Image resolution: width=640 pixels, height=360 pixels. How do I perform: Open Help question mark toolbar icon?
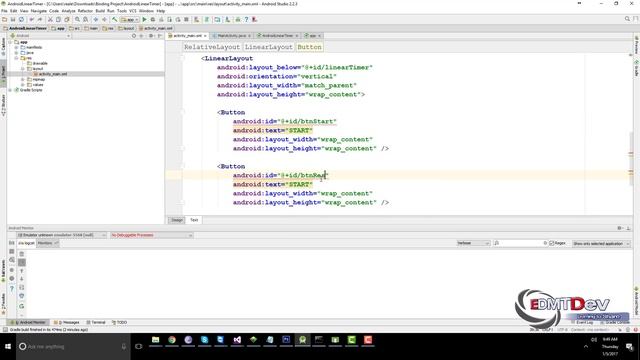pyautogui.click(x=246, y=19)
